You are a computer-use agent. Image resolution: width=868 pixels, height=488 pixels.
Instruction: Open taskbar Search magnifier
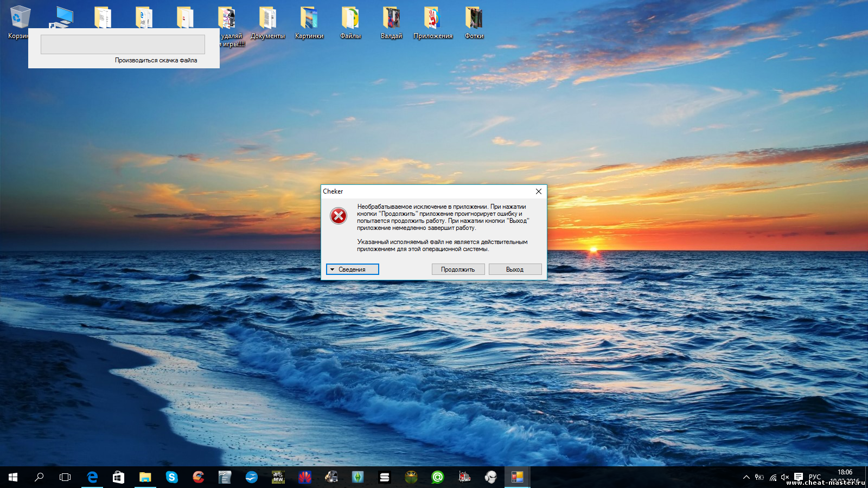tap(39, 477)
